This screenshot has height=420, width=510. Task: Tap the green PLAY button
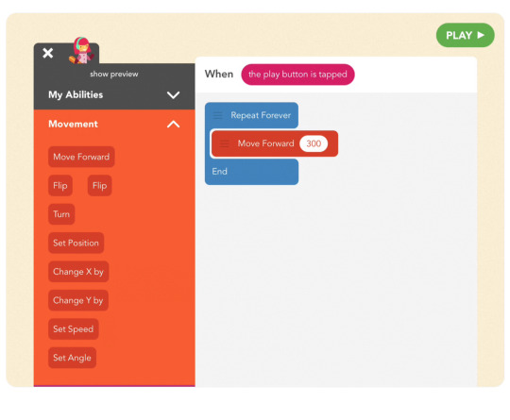465,35
